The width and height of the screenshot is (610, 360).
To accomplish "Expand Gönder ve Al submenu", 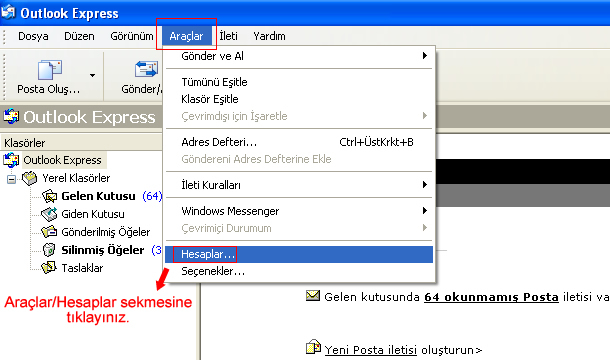I will (299, 56).
